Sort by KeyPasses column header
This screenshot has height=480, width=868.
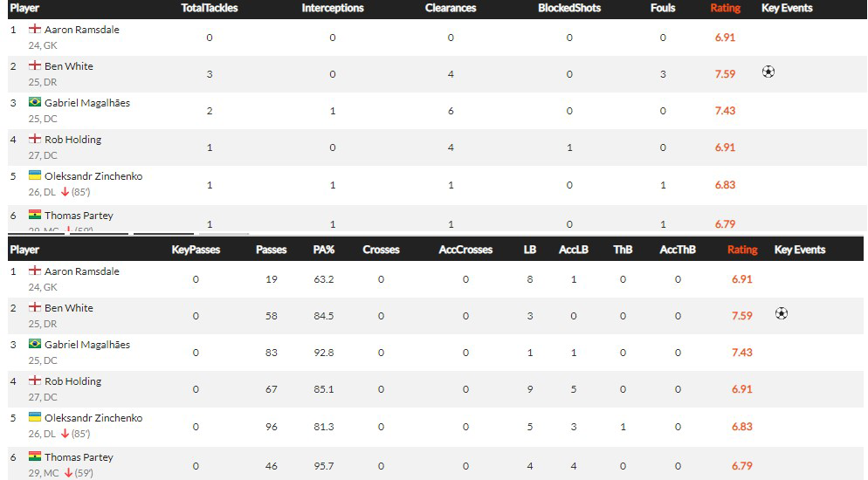pyautogui.click(x=196, y=250)
